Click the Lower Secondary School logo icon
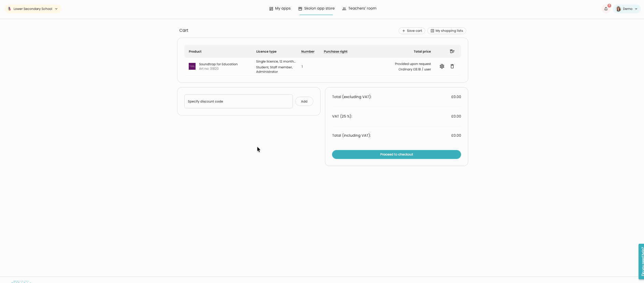Viewport: 644px width, 283px height. coord(10,9)
